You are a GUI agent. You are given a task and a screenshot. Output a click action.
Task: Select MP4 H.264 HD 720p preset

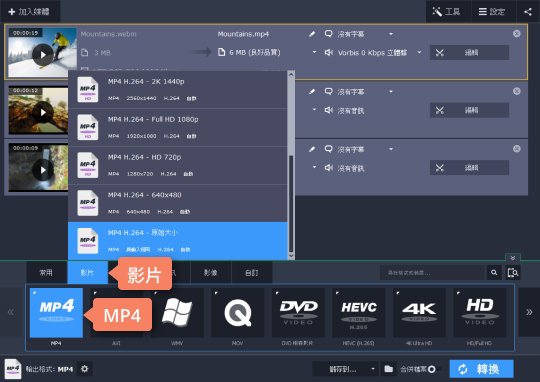(178, 165)
